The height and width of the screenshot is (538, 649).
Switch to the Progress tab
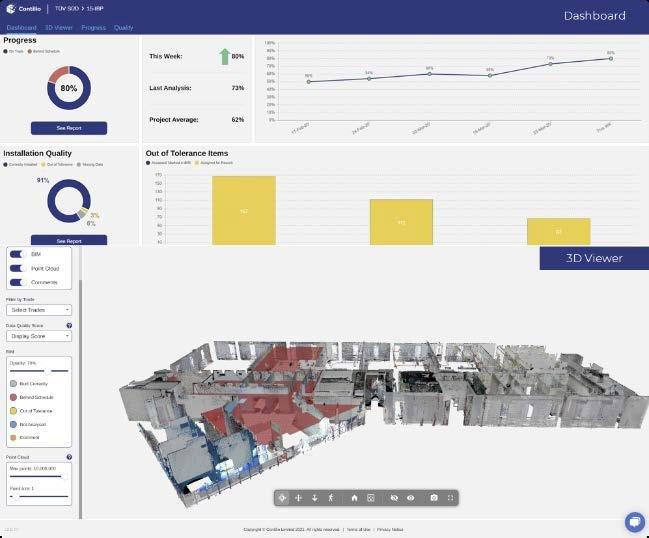pos(93,27)
